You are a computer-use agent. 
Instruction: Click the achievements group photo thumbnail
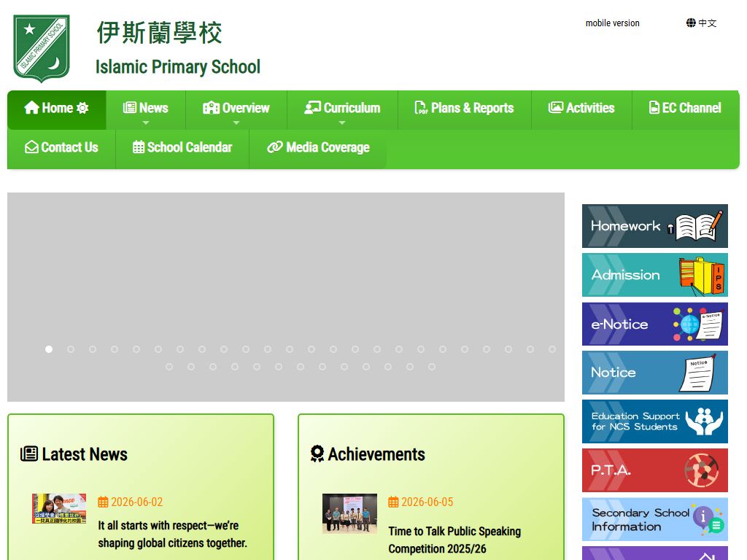tap(349, 513)
